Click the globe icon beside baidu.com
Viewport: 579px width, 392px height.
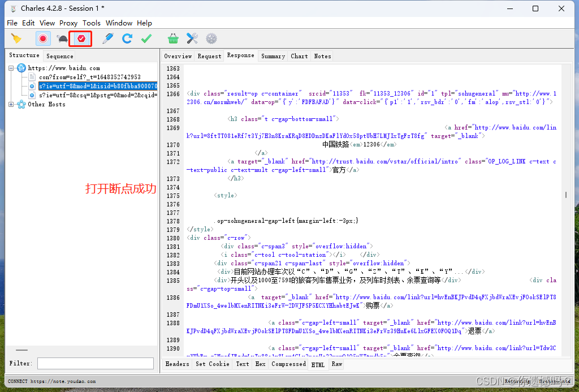click(21, 68)
